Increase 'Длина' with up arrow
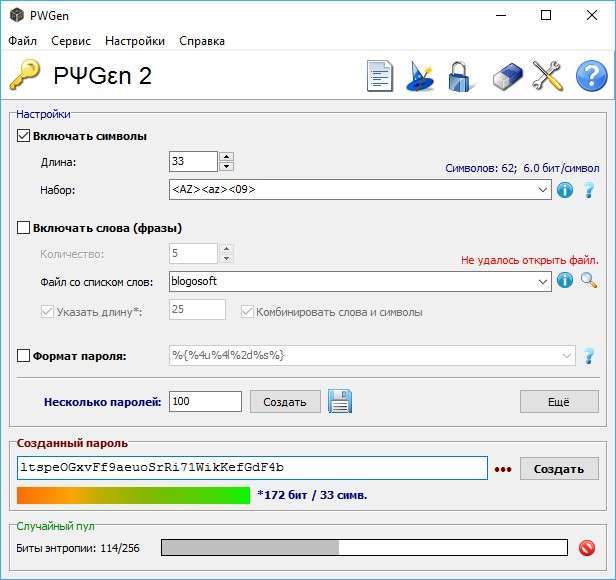 226,157
